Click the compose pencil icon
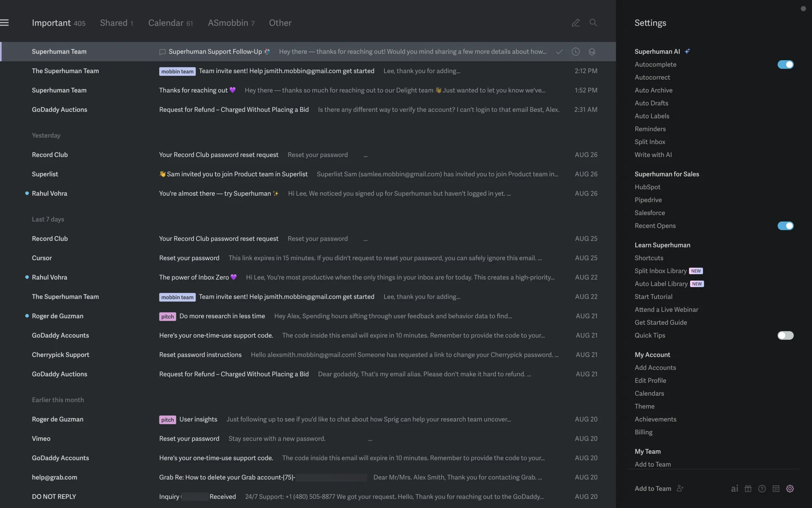Screen dimensions: 812x508 pos(575,23)
